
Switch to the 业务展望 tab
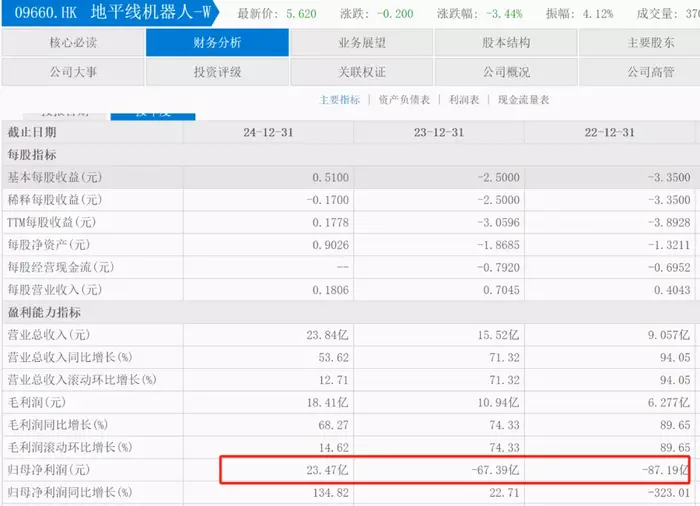coord(361,43)
